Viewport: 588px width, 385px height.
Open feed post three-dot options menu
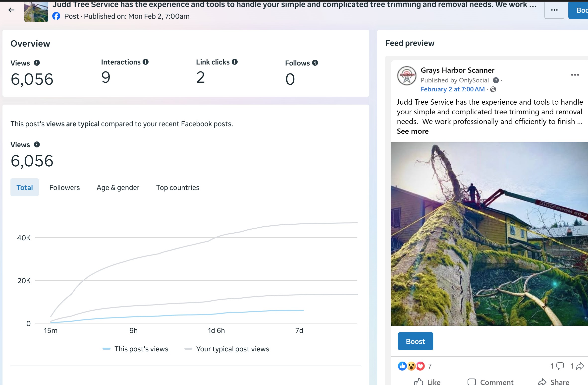[x=575, y=75]
